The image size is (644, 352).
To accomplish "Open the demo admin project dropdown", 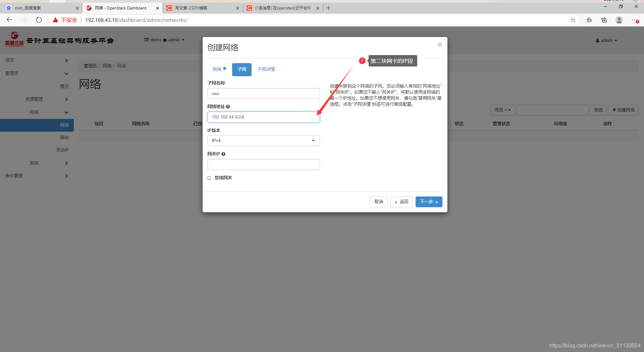I will (164, 40).
